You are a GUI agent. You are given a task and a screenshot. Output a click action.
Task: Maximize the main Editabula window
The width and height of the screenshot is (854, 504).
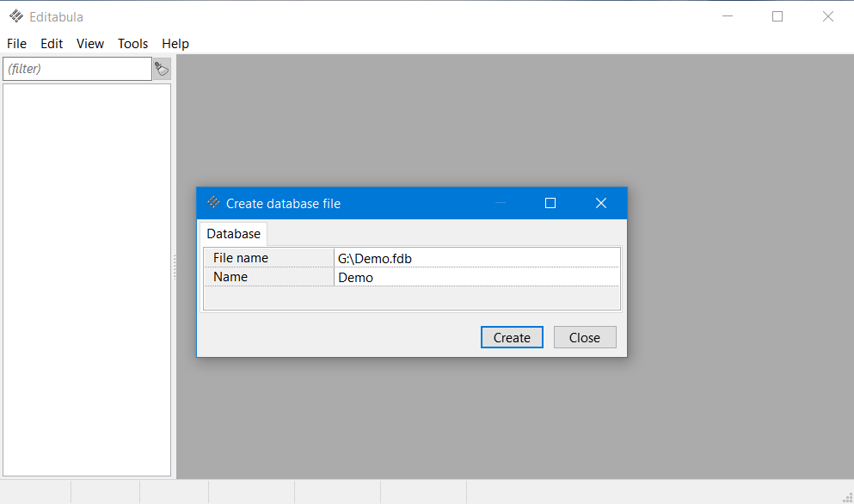pos(777,16)
